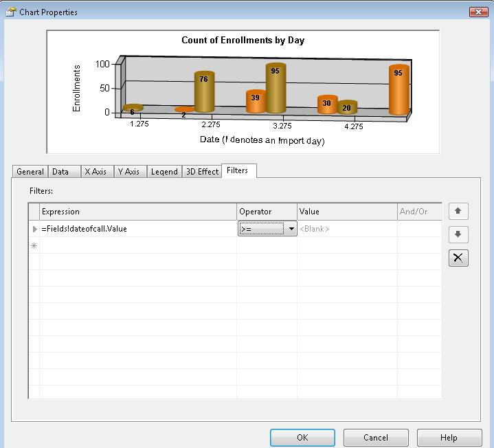Select the X Axis tab
The image size is (494, 448).
pos(96,172)
